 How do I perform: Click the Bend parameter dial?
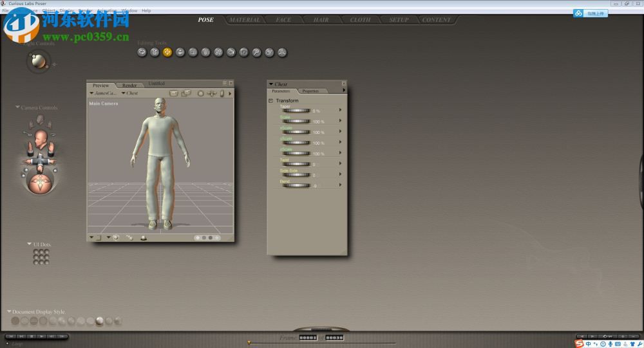[x=297, y=185]
